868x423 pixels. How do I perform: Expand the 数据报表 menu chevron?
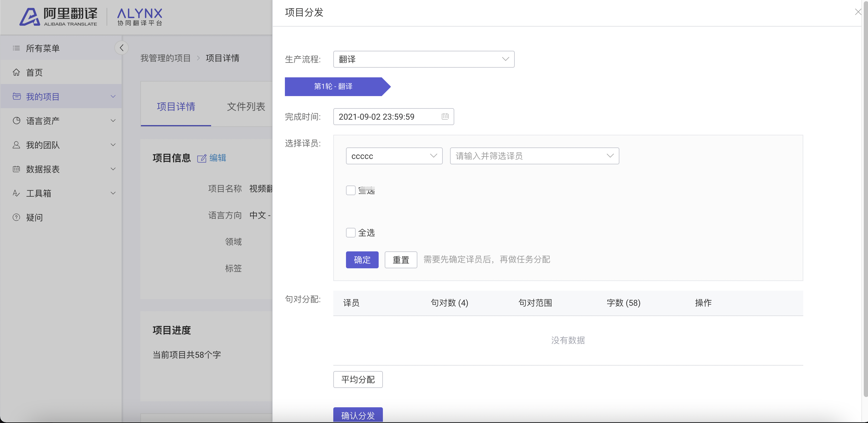(113, 169)
